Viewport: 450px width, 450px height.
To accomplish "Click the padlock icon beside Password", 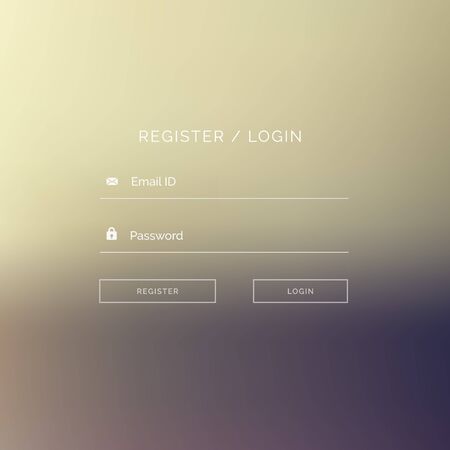I will 112,234.
